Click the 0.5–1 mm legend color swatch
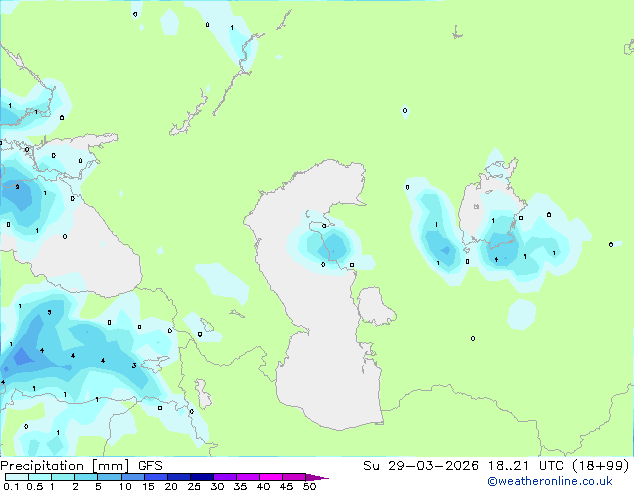Viewport: 634px width, 490px height. coord(40,477)
